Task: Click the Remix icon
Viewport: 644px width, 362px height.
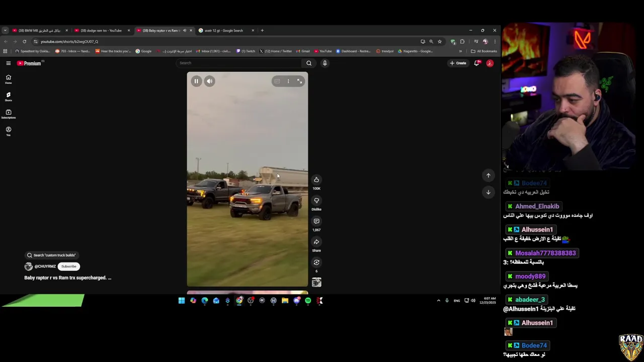Action: [316, 262]
